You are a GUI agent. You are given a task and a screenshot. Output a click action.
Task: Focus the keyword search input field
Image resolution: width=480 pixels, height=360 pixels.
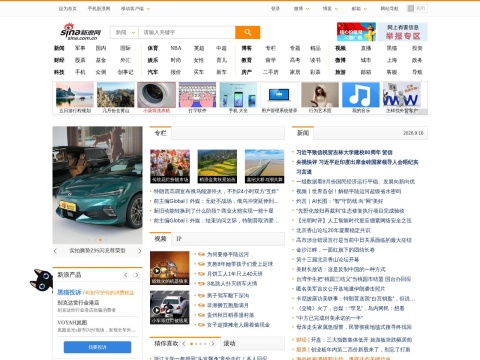pos(187,32)
